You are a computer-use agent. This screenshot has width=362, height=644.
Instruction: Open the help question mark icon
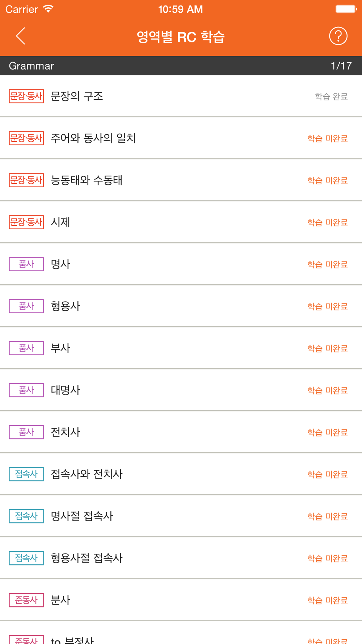click(338, 36)
